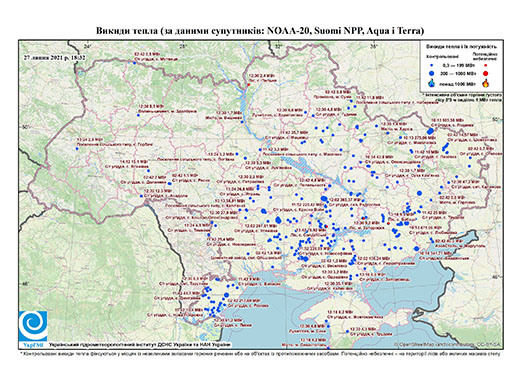Click the blue flame legend icon
The height and width of the screenshot is (368, 520).
point(432,83)
